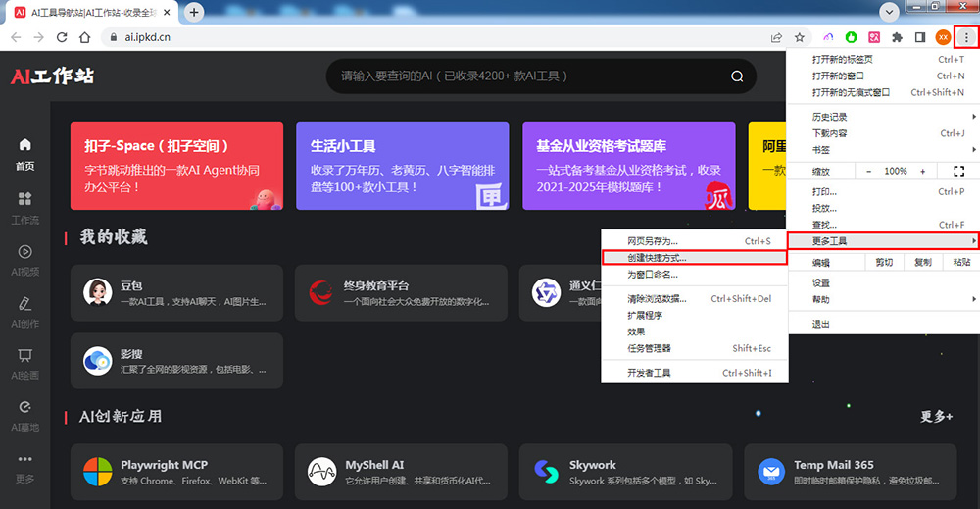This screenshot has width=980, height=509.
Task: Click the 扣子-Space banner card
Action: (176, 166)
